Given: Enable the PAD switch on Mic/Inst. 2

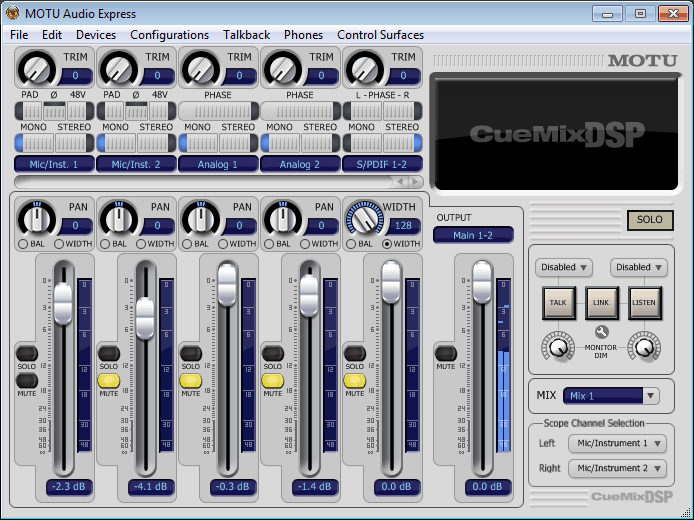Looking at the screenshot, I should 113,110.
